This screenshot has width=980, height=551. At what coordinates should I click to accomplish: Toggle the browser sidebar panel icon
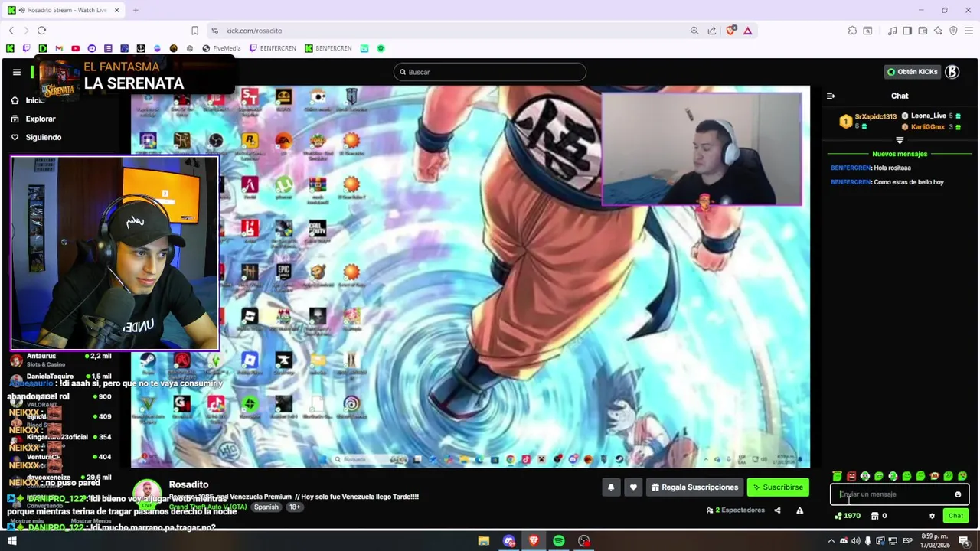907,31
